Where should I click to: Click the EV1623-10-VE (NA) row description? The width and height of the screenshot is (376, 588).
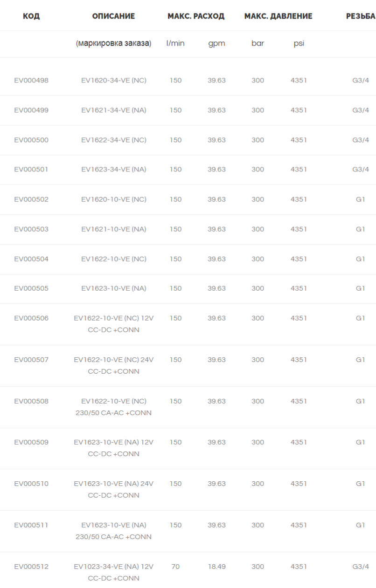coord(114,288)
